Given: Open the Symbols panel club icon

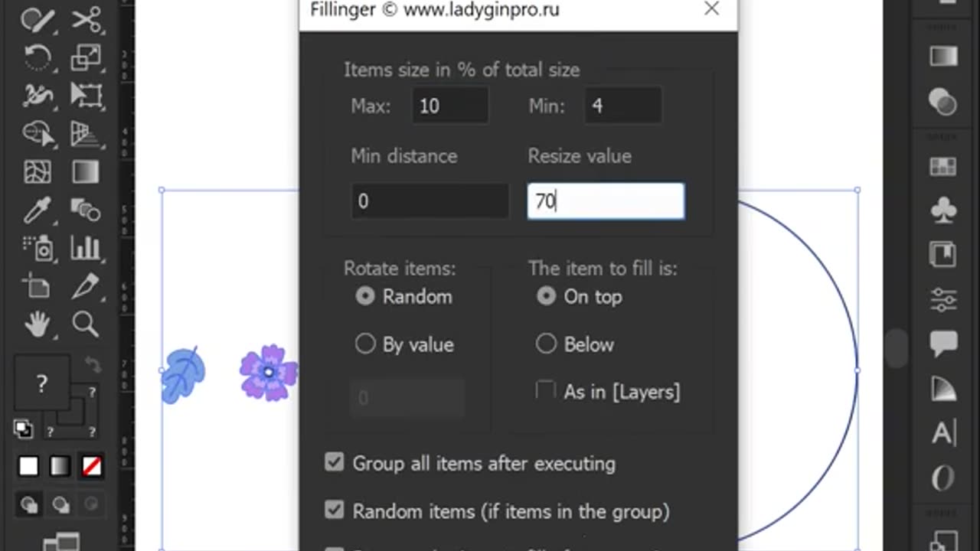Looking at the screenshot, I should pos(942,210).
